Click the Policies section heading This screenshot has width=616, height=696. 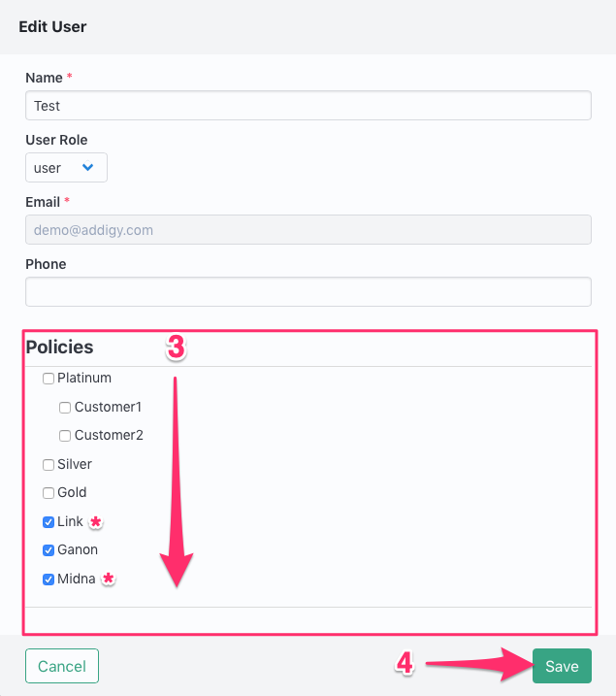[60, 347]
